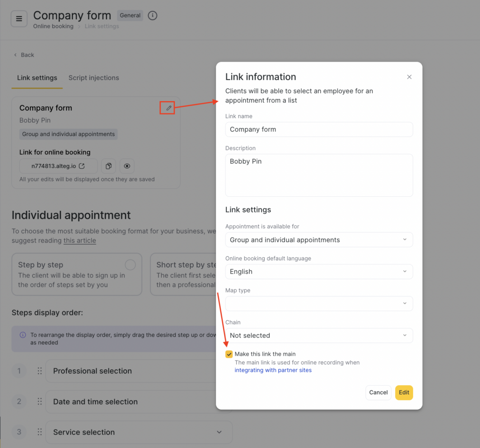Open the default language dropdown
The height and width of the screenshot is (448, 480).
[x=319, y=272]
